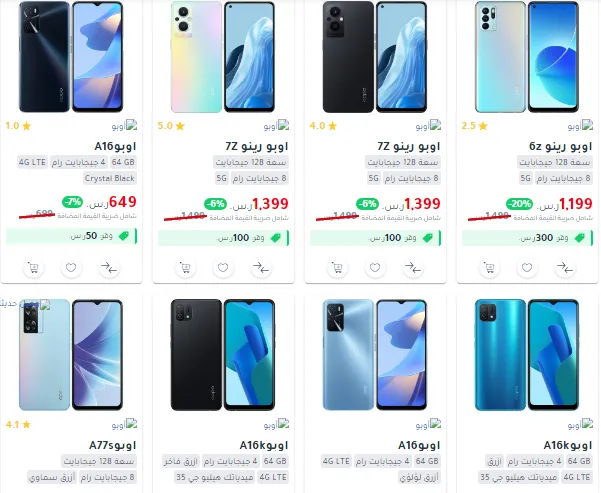The image size is (601, 493).
Task: Compare the black Oppo Reno 7Z
Action: [413, 268]
